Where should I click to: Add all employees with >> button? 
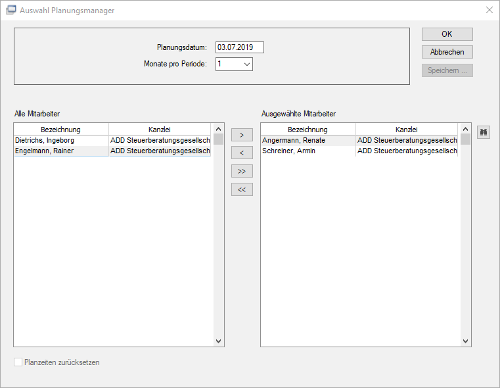pyautogui.click(x=242, y=171)
